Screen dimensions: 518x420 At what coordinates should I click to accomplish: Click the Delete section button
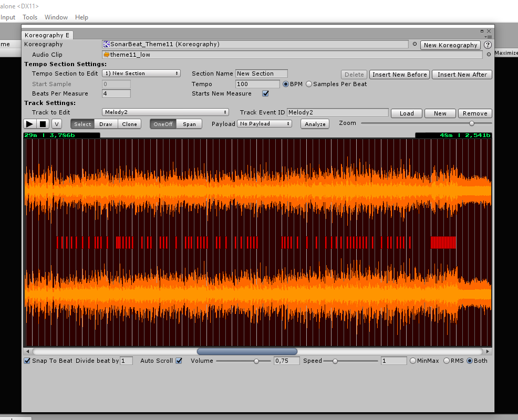(354, 75)
